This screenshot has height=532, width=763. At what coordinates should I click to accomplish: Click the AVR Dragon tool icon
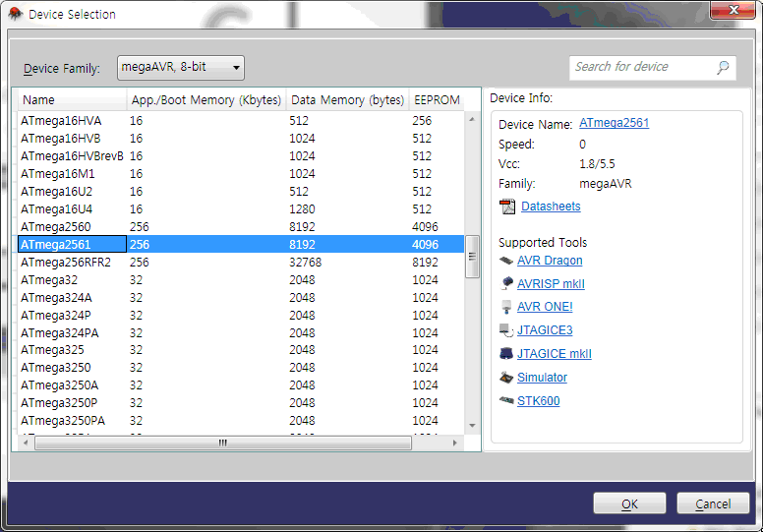tap(506, 261)
